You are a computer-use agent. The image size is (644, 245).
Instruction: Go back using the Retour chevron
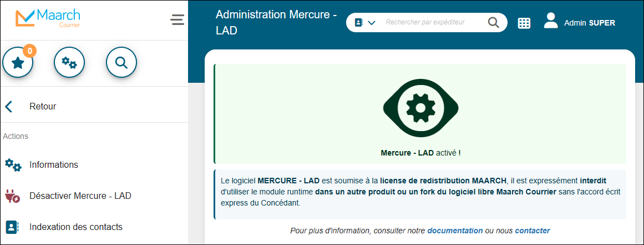pyautogui.click(x=9, y=107)
